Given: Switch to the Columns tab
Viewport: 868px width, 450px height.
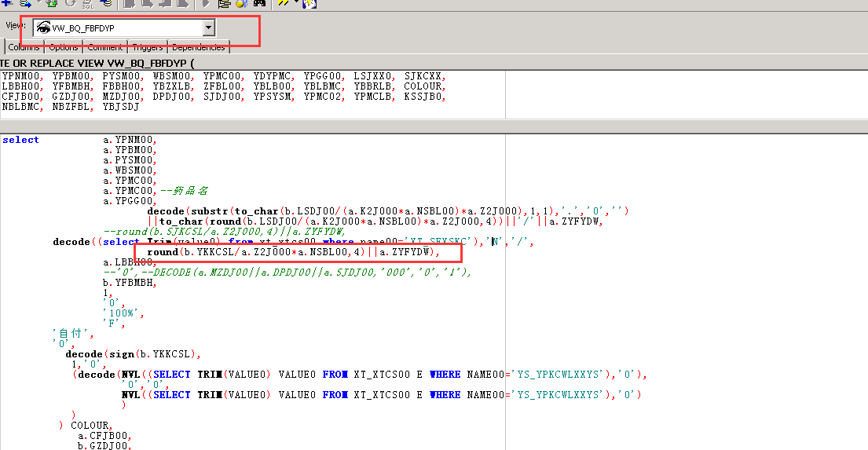Looking at the screenshot, I should pos(24,47).
